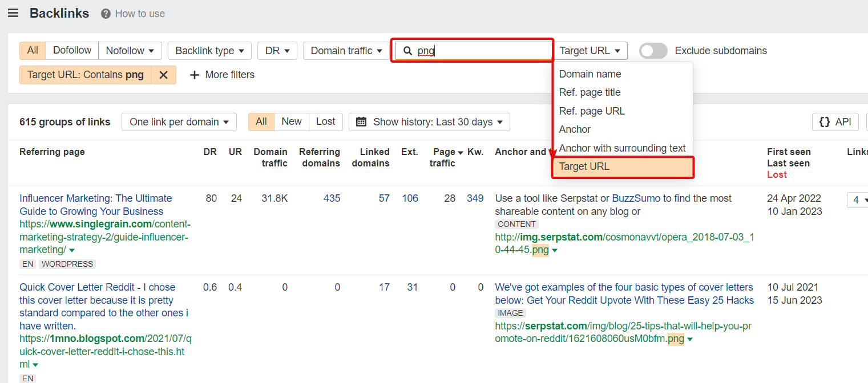The width and height of the screenshot is (868, 383).
Task: Open the DR filter dropdown
Action: pyautogui.click(x=277, y=51)
